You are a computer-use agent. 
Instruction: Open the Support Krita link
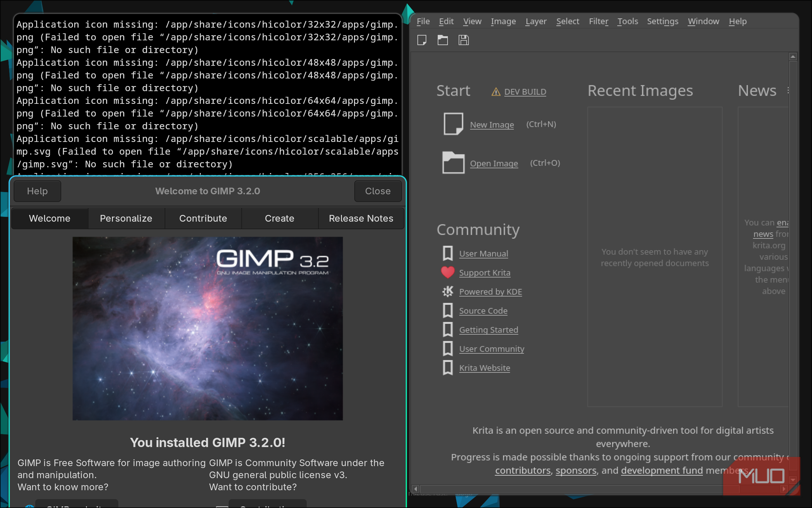485,273
